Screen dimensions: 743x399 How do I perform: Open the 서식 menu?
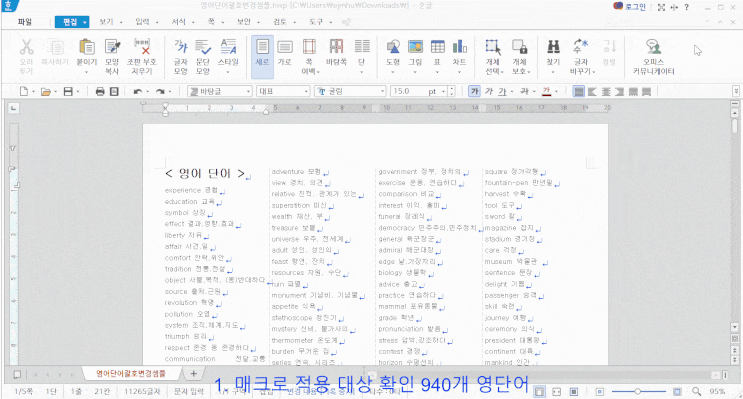click(179, 22)
